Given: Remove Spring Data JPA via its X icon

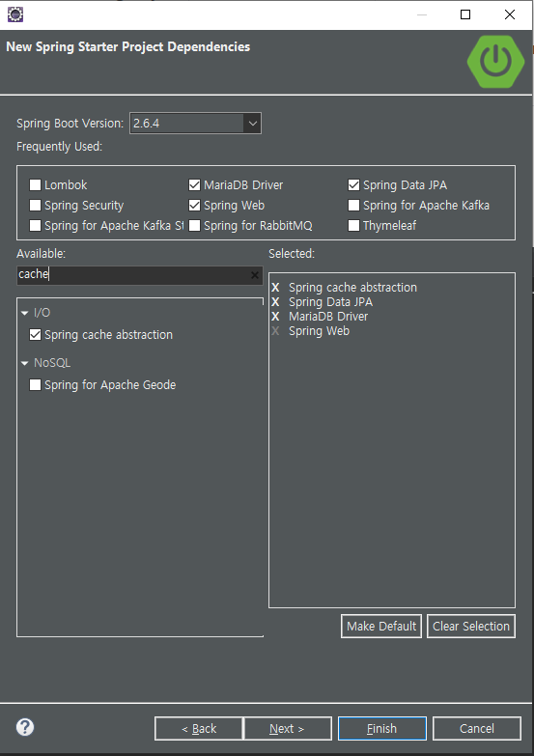Looking at the screenshot, I should click(x=275, y=302).
